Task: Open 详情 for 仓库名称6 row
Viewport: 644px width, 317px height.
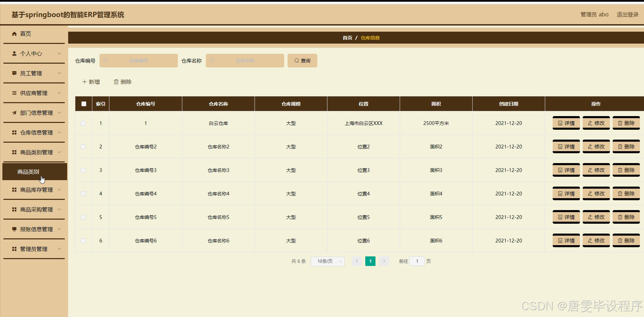Action: coord(566,240)
